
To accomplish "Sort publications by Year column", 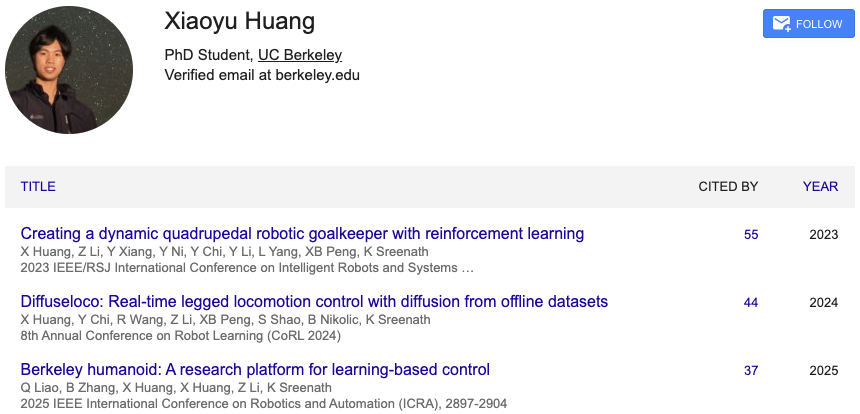I will [820, 186].
